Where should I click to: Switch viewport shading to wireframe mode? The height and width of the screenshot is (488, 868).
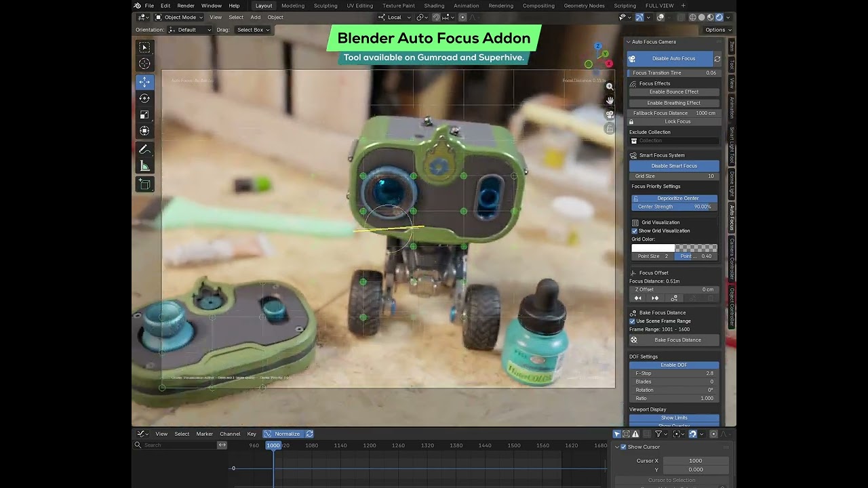click(693, 18)
